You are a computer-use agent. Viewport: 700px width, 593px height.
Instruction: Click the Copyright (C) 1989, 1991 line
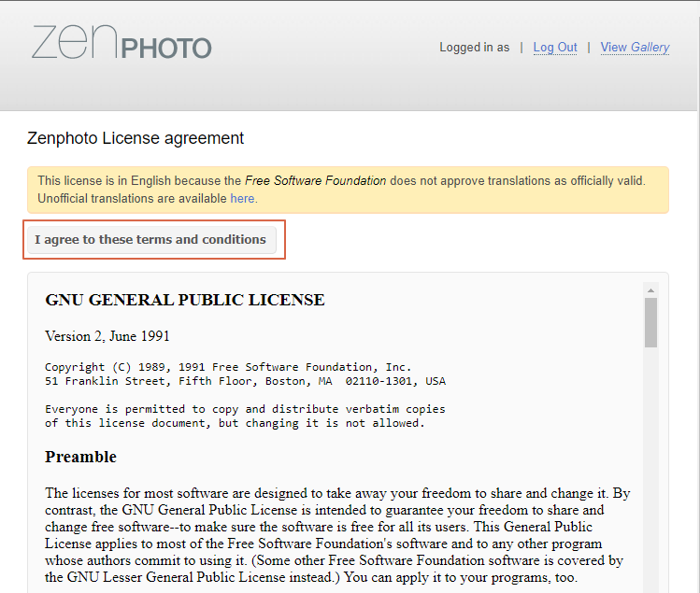coord(228,367)
